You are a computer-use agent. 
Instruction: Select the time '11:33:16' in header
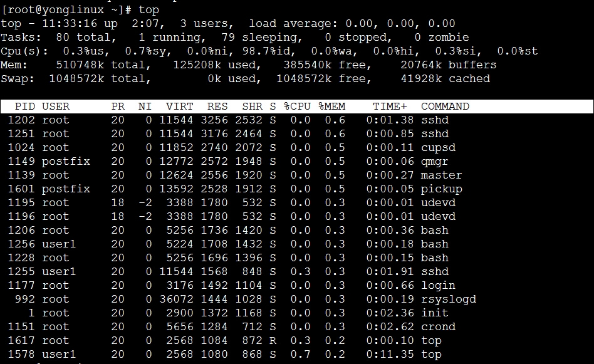point(70,23)
